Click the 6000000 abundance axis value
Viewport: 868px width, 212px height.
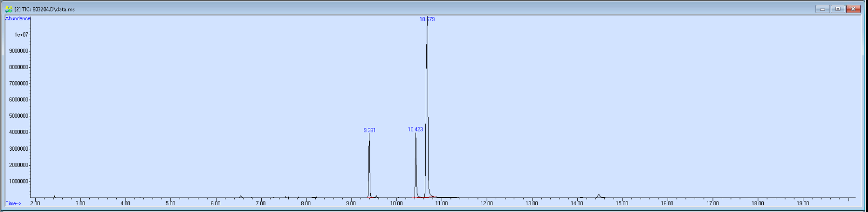tap(19, 100)
